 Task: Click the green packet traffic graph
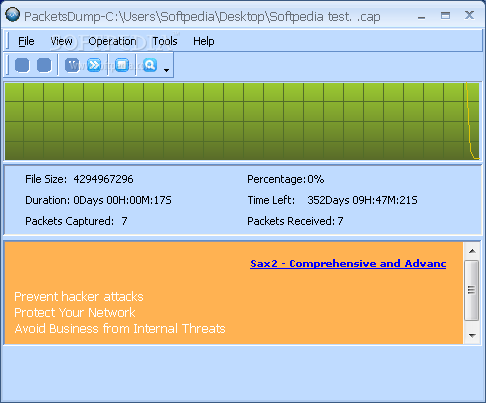(242, 121)
